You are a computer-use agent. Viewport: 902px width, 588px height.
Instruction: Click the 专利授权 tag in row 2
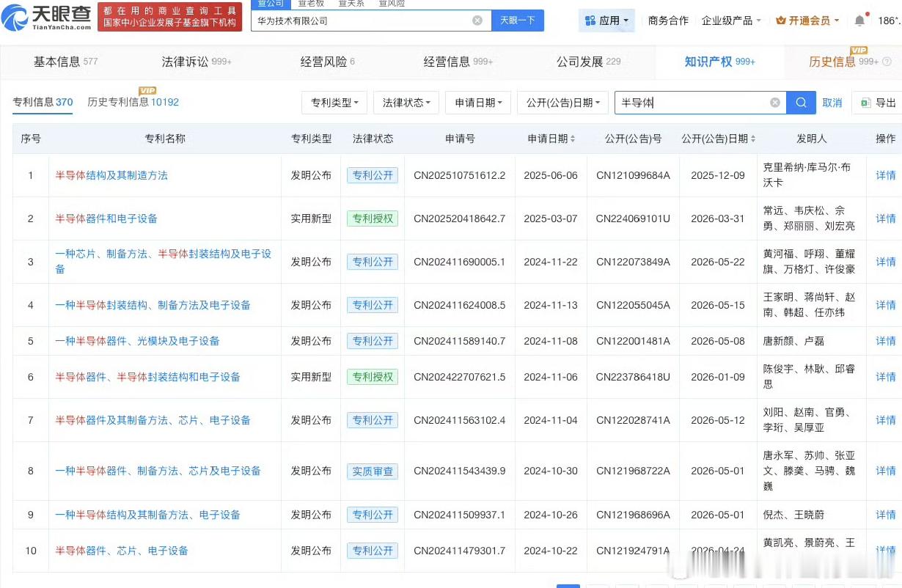pyautogui.click(x=373, y=218)
